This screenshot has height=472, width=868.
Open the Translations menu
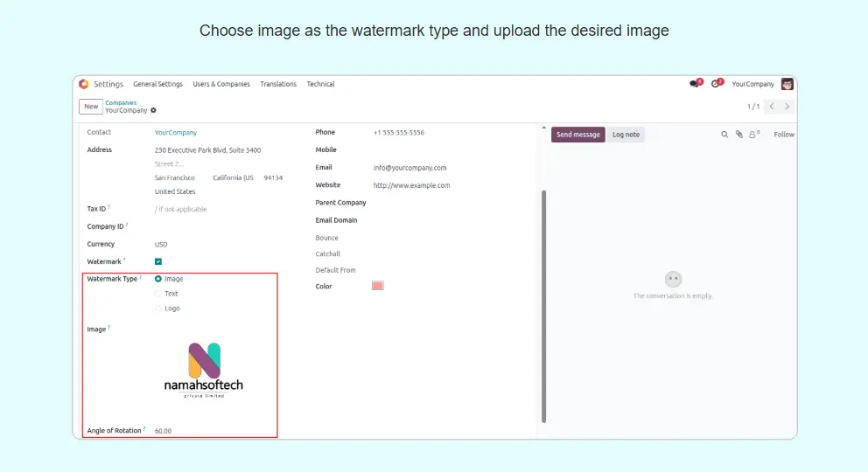pyautogui.click(x=278, y=84)
